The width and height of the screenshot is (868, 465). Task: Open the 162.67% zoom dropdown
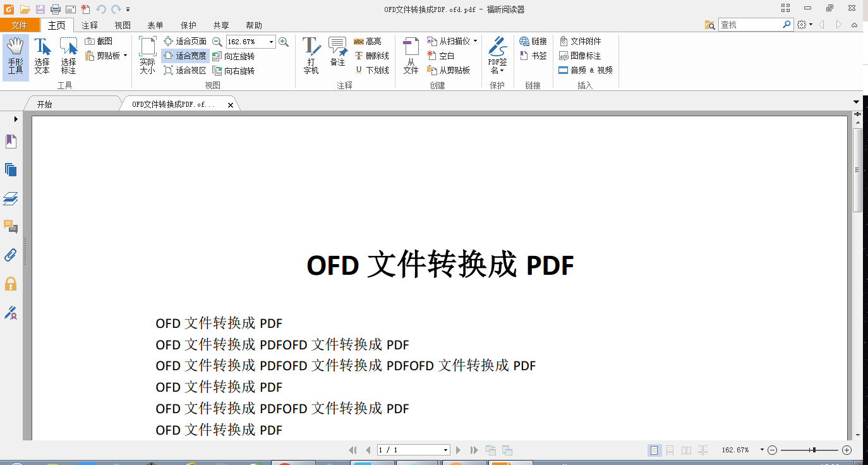point(272,40)
